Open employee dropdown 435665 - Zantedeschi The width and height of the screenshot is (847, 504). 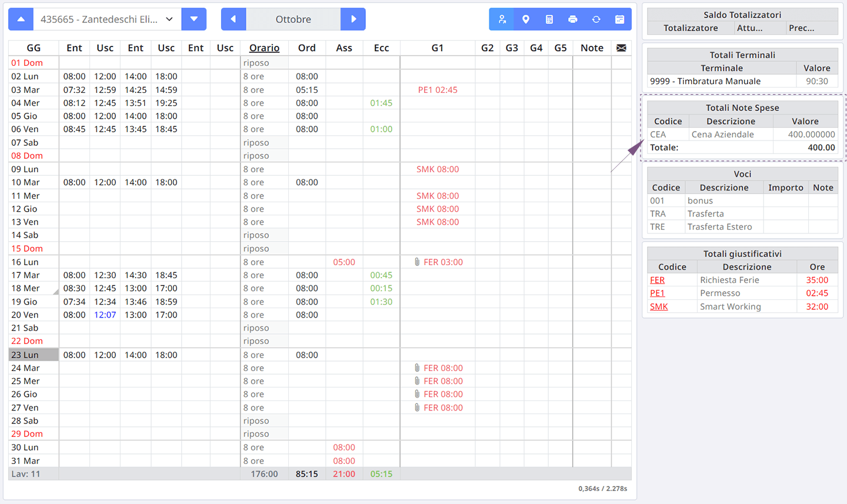tap(107, 19)
